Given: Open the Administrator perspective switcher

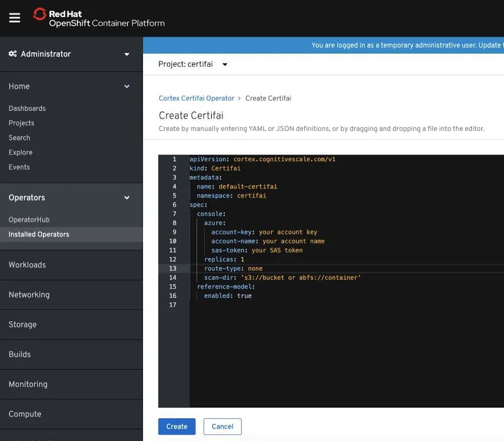Looking at the screenshot, I should pyautogui.click(x=71, y=54).
